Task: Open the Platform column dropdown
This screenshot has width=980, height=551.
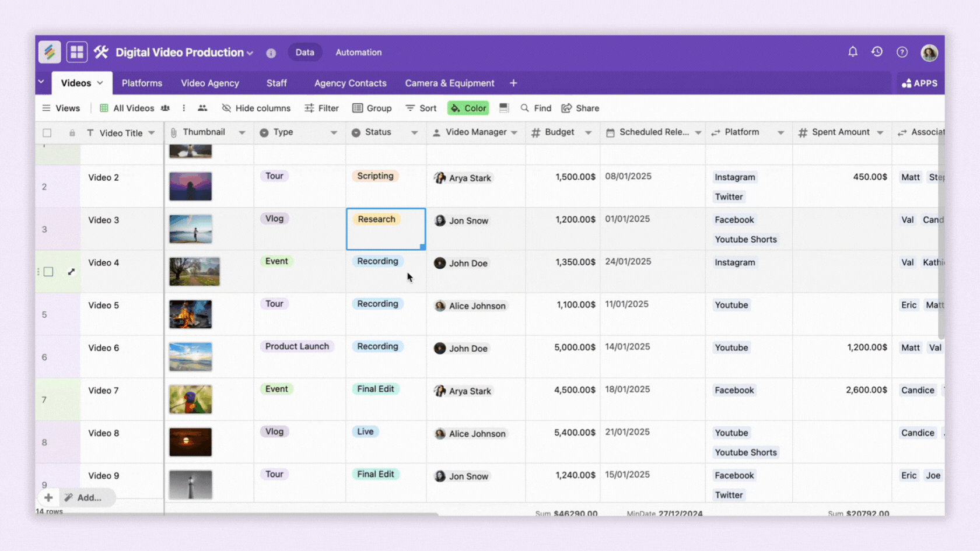Action: pyautogui.click(x=780, y=132)
